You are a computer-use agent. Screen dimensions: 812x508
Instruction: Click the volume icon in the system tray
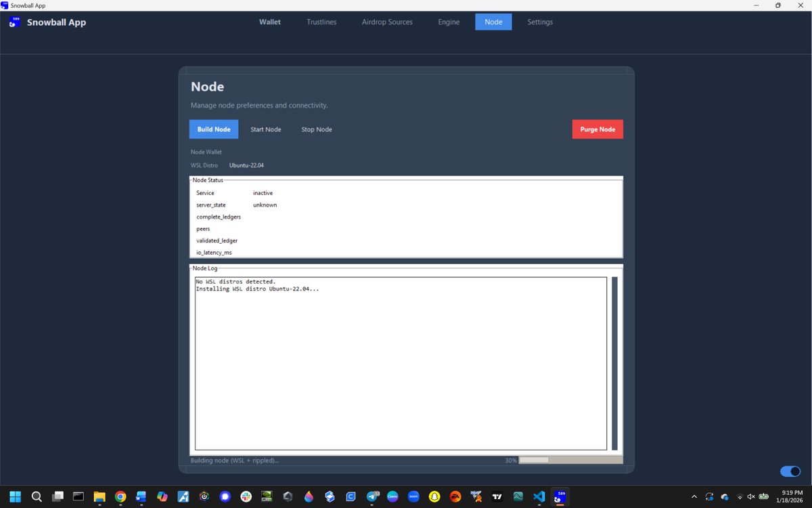point(751,496)
